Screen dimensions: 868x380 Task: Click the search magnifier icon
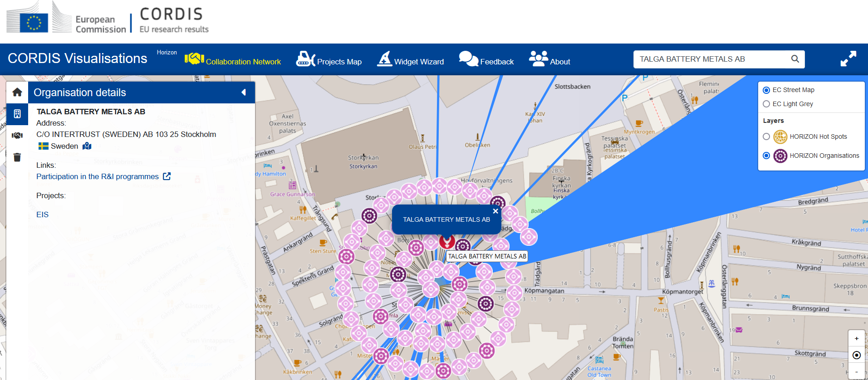pos(795,59)
